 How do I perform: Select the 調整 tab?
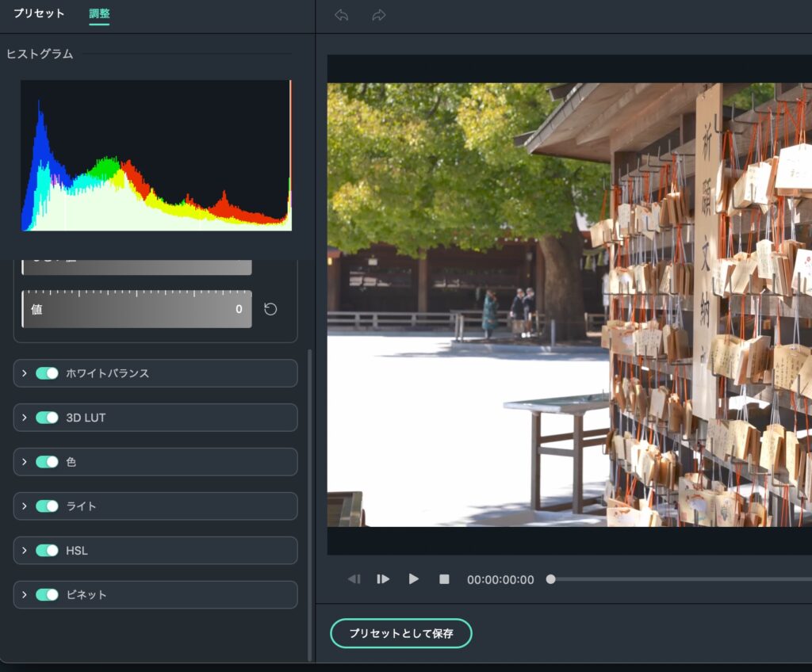click(99, 14)
